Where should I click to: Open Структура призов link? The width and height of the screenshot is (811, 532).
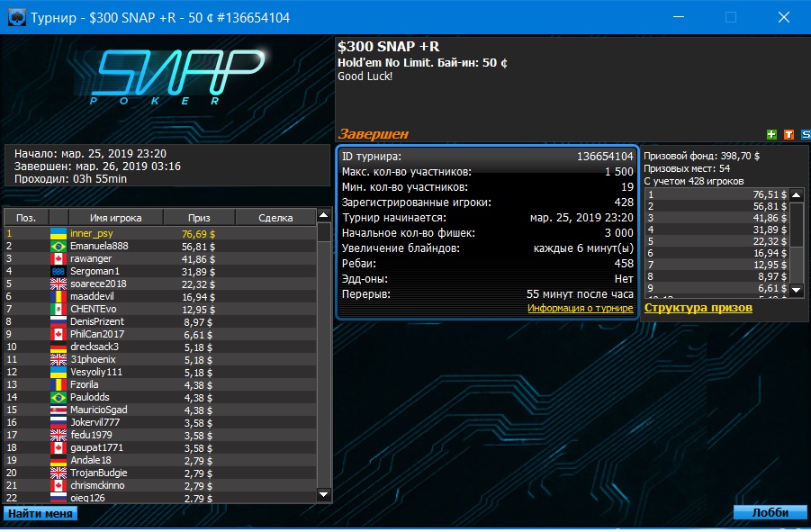[698, 308]
